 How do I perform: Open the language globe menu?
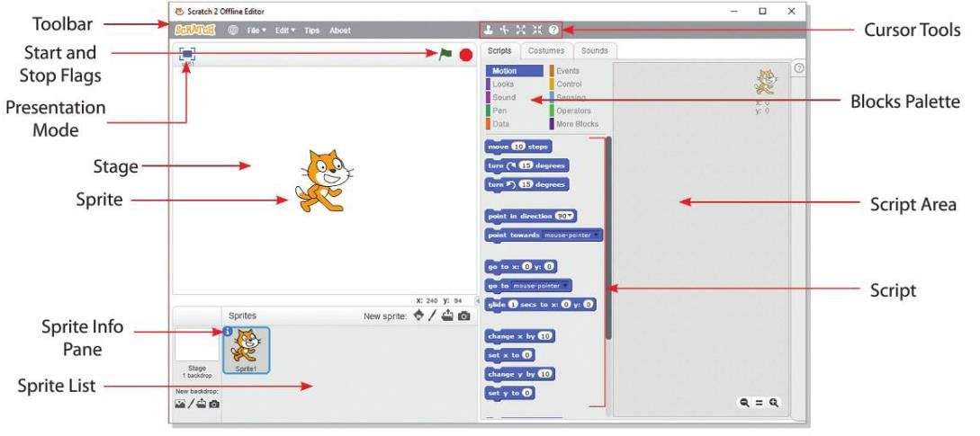pos(233,30)
